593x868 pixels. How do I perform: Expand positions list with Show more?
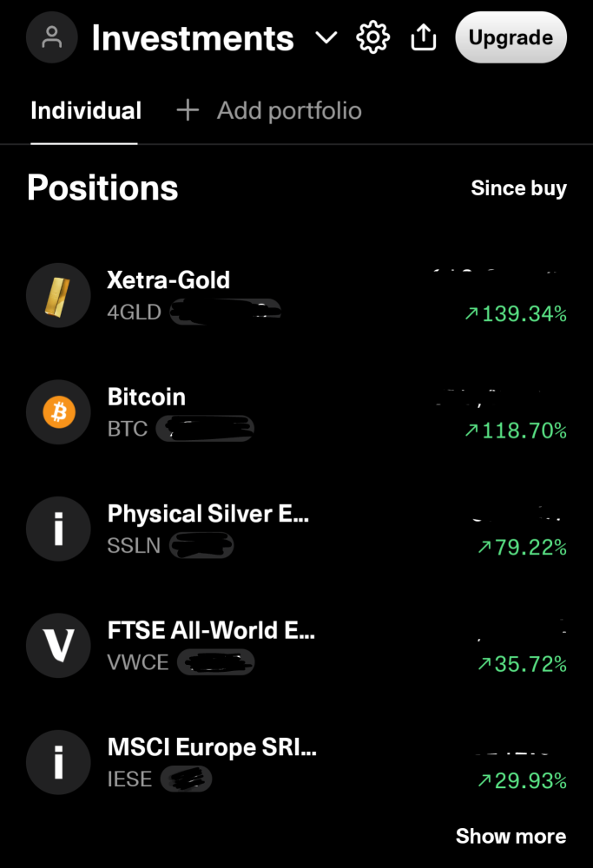511,836
